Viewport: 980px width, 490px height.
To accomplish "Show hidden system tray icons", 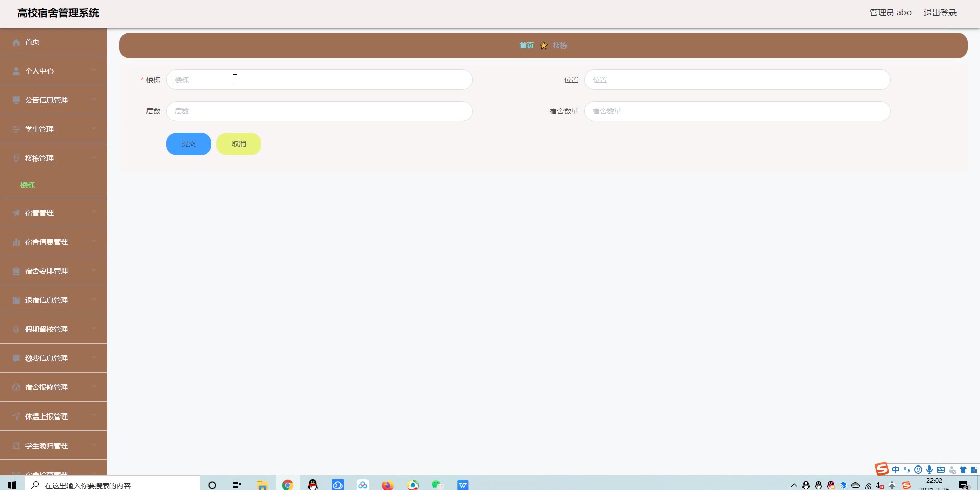I will [x=794, y=485].
